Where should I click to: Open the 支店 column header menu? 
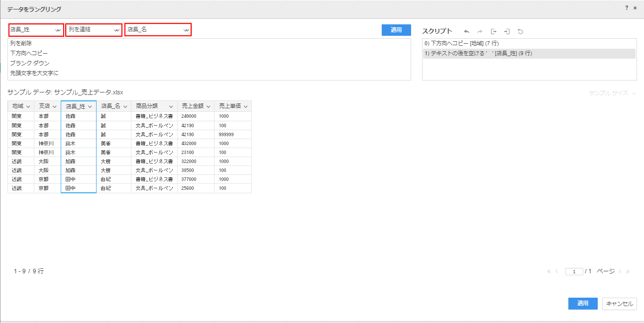pyautogui.click(x=55, y=106)
